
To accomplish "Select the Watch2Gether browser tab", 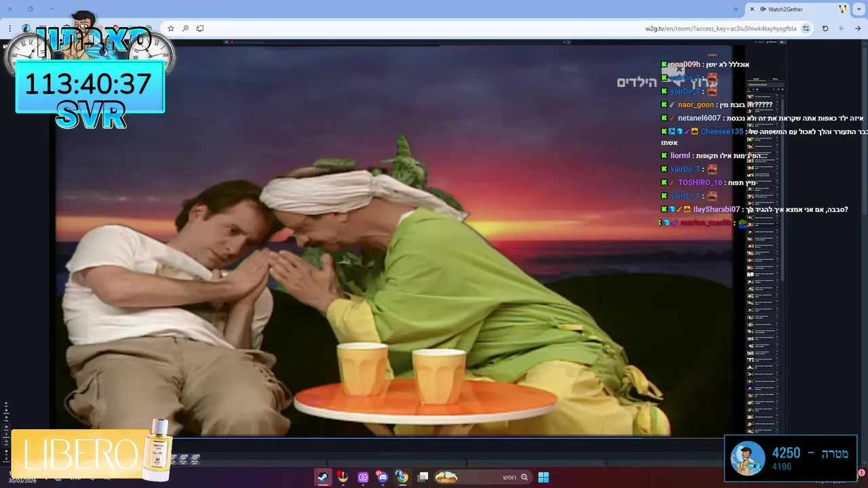I will click(x=798, y=9).
